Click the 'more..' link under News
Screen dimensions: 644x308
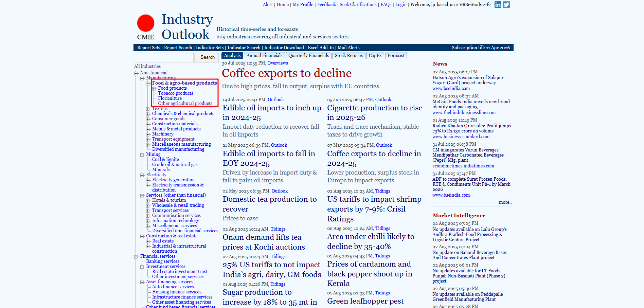505,202
